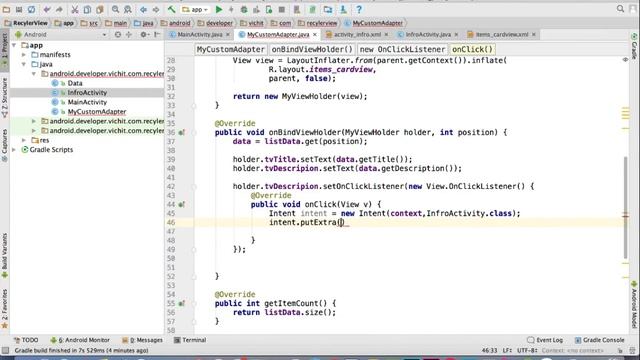The height and width of the screenshot is (360, 640).
Task: Click the collapse all icon in Project panel
Action: (x=129, y=35)
